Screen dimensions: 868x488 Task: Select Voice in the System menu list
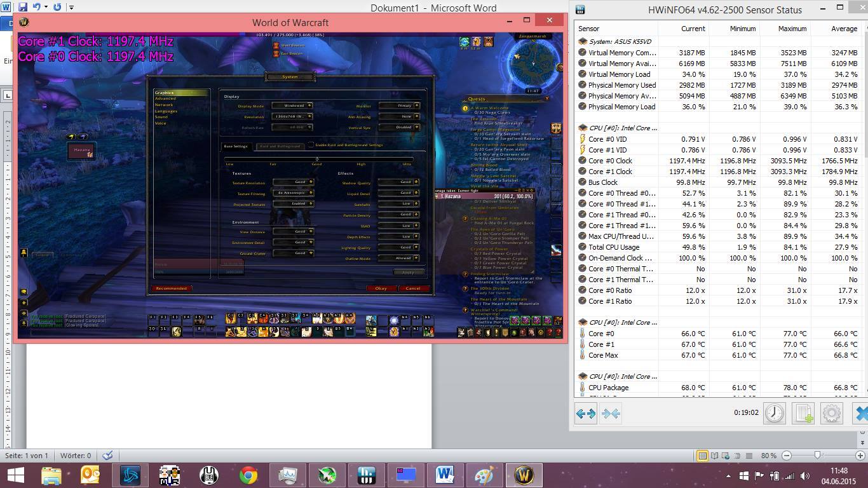click(160, 123)
